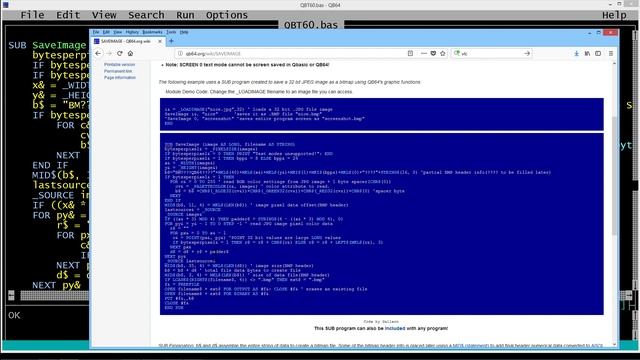Click the qb64.org address bar URL
640x360 pixels.
point(213,53)
